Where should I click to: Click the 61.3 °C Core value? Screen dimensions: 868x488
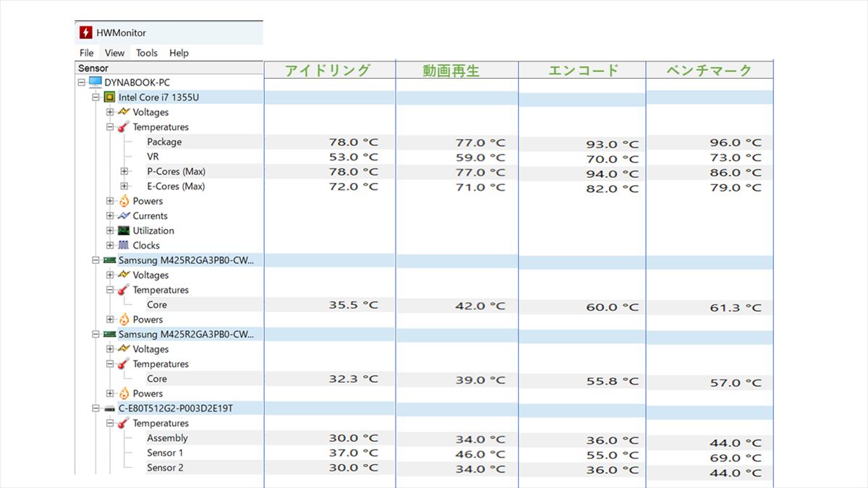click(736, 308)
